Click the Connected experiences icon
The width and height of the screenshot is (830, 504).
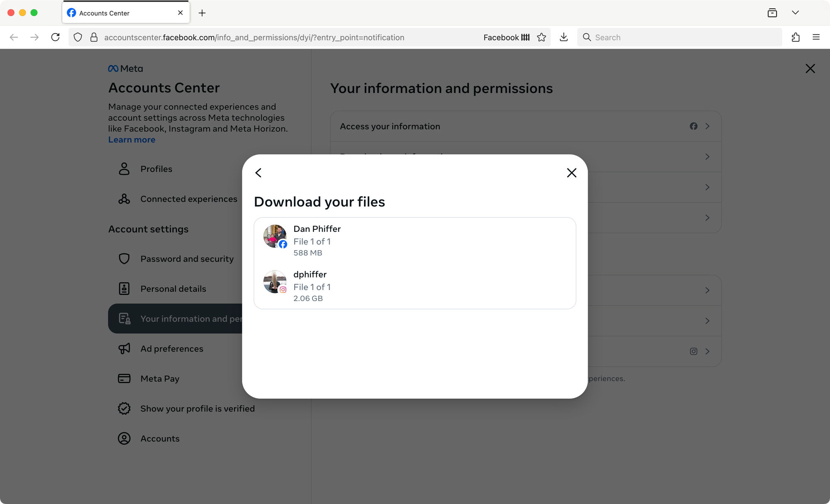pos(124,198)
